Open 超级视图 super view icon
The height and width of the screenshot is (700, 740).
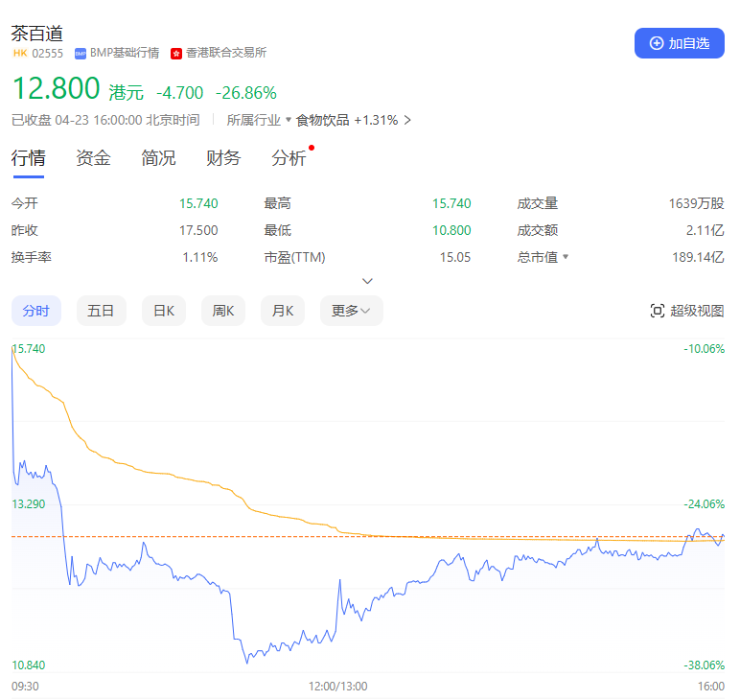pos(658,311)
